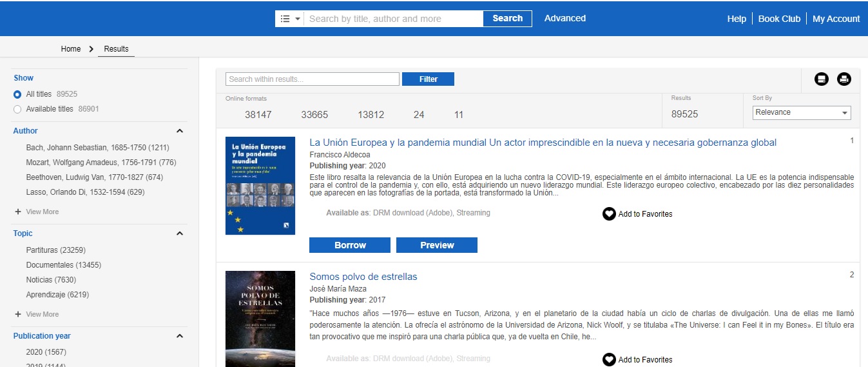The height and width of the screenshot is (367, 868).
Task: Open La Unión Europea y la pandemia title
Action: coord(543,143)
